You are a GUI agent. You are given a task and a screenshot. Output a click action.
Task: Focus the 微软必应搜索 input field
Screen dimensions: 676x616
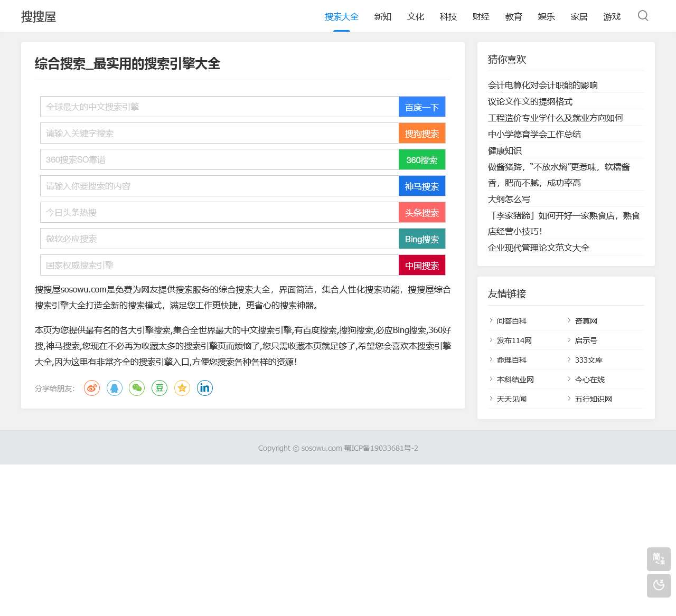[219, 239]
